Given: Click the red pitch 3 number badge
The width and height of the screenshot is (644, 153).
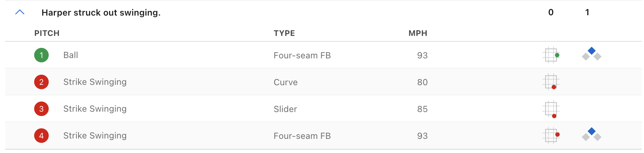Looking at the screenshot, I should pos(41,109).
